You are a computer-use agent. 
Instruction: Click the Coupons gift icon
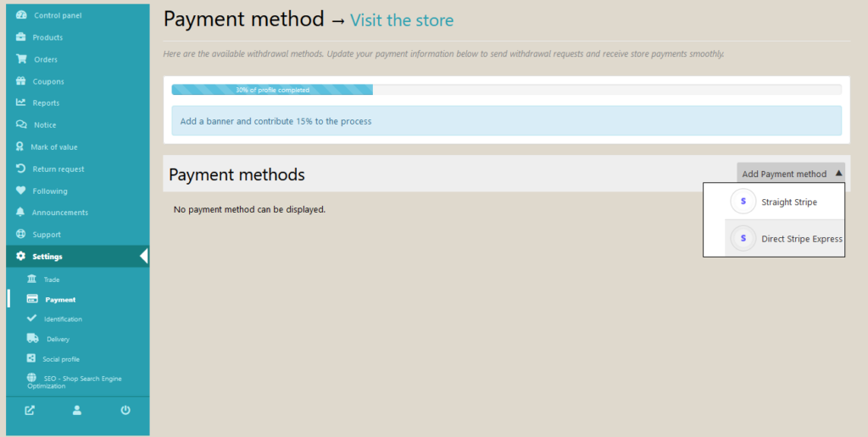(x=20, y=80)
